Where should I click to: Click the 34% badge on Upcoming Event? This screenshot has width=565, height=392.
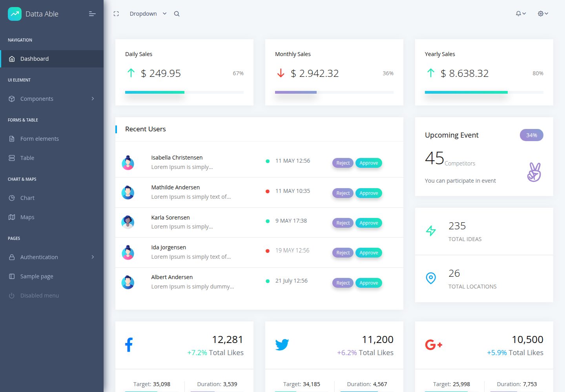(532, 135)
